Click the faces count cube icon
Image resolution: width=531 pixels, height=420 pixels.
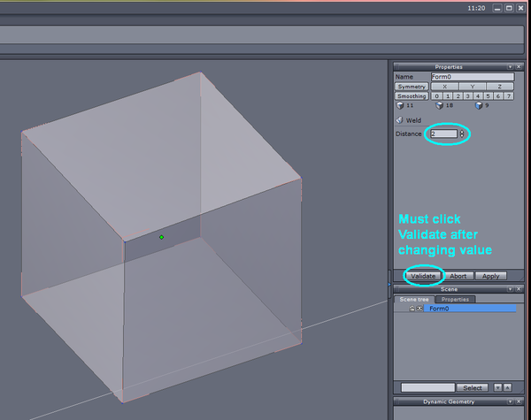pyautogui.click(x=479, y=105)
